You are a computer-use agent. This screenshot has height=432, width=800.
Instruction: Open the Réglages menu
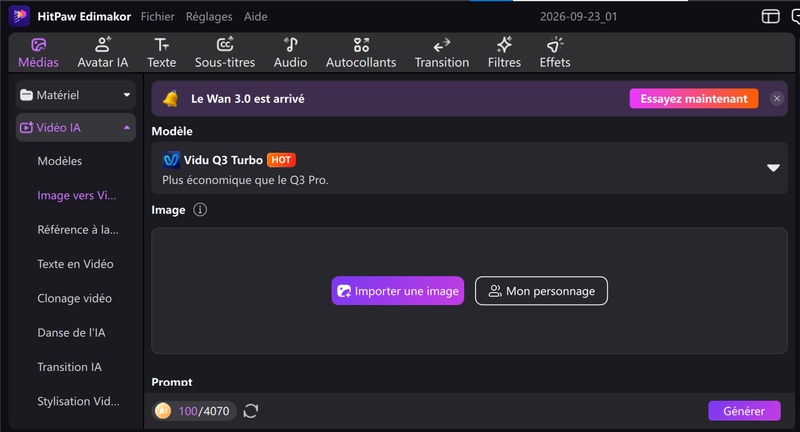pos(209,16)
